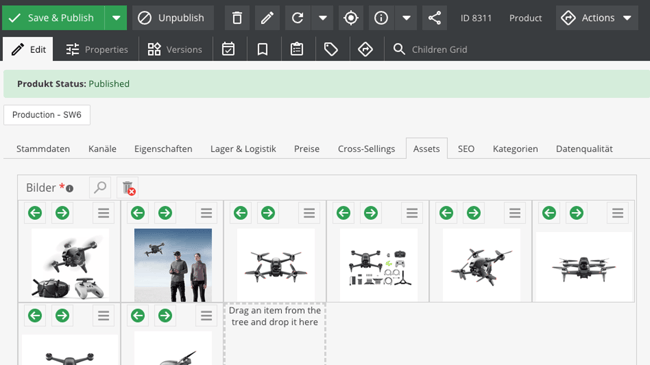Open the tag icon tab
This screenshot has height=365, width=650.
[331, 49]
